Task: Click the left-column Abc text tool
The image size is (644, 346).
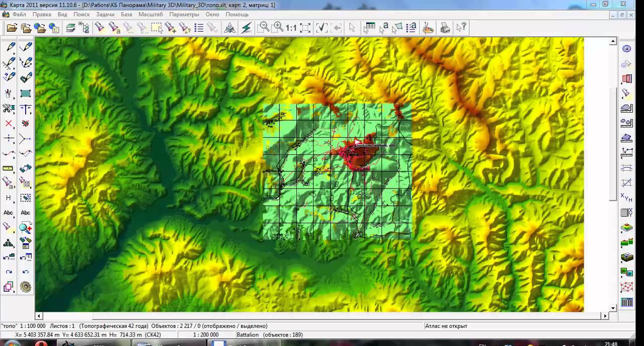Action: coord(9,213)
